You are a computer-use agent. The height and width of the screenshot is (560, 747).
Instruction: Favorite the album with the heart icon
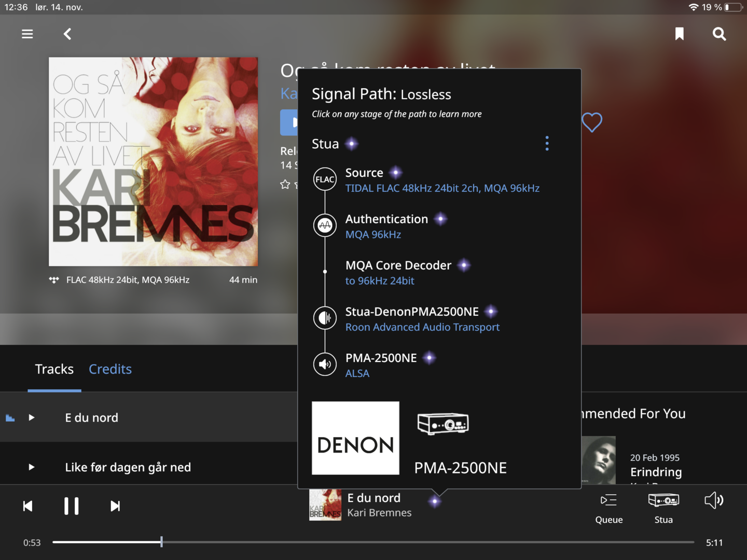pos(592,122)
